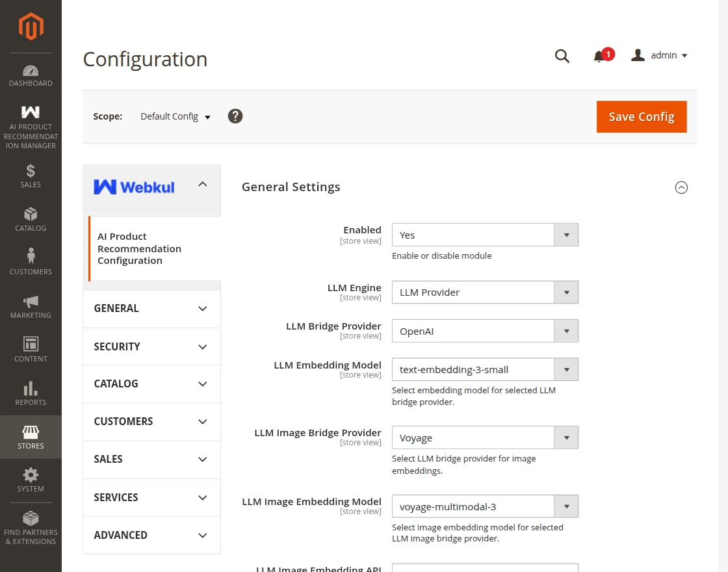Change the LLM Embedding Model selection
Image resolution: width=728 pixels, height=572 pixels.
(484, 369)
